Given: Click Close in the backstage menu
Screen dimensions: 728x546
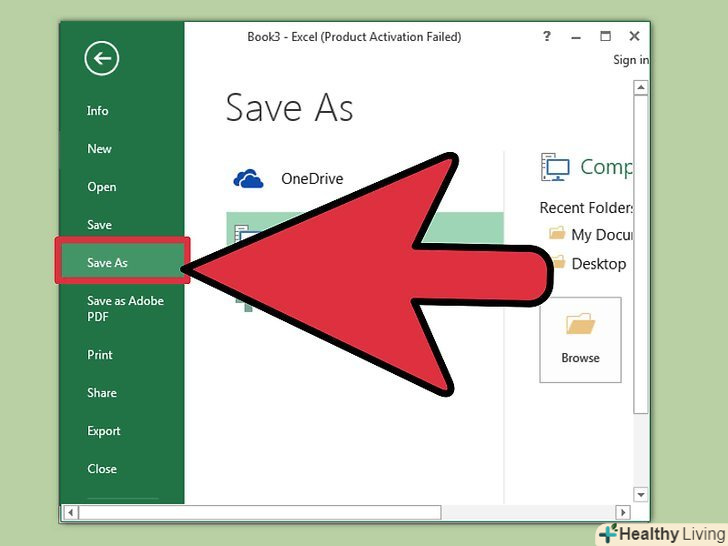Looking at the screenshot, I should click(102, 469).
